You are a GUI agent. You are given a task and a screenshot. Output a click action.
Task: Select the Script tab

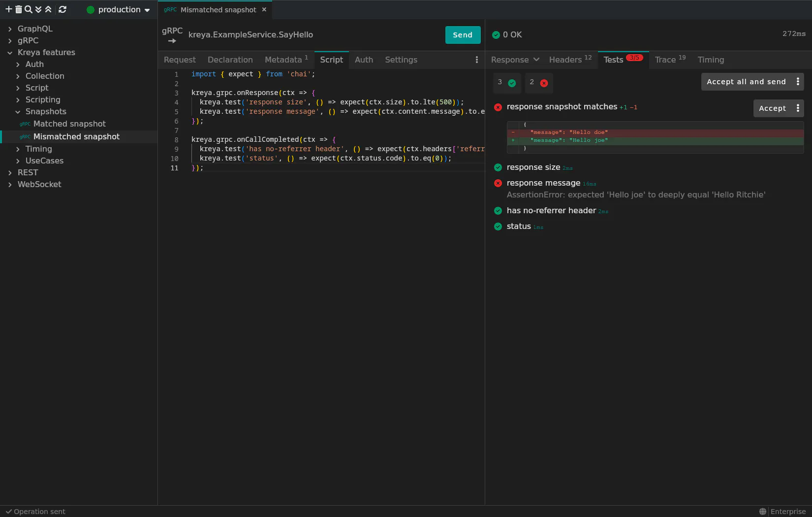click(332, 60)
